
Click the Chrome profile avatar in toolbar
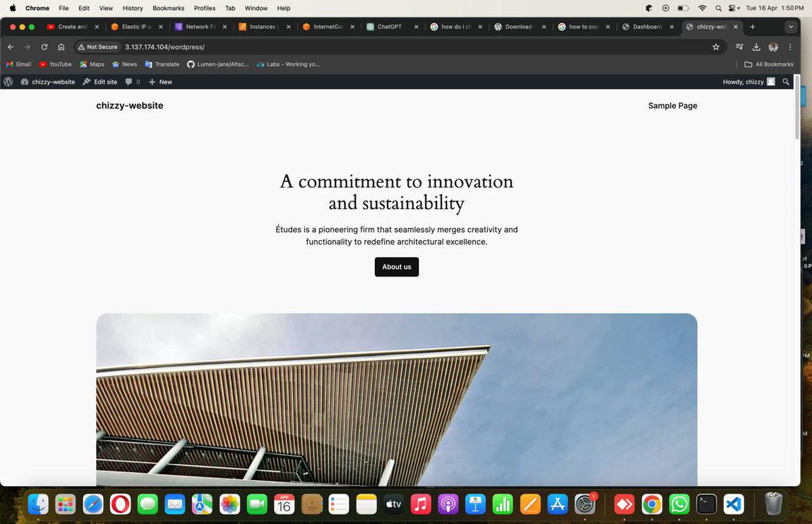(773, 47)
